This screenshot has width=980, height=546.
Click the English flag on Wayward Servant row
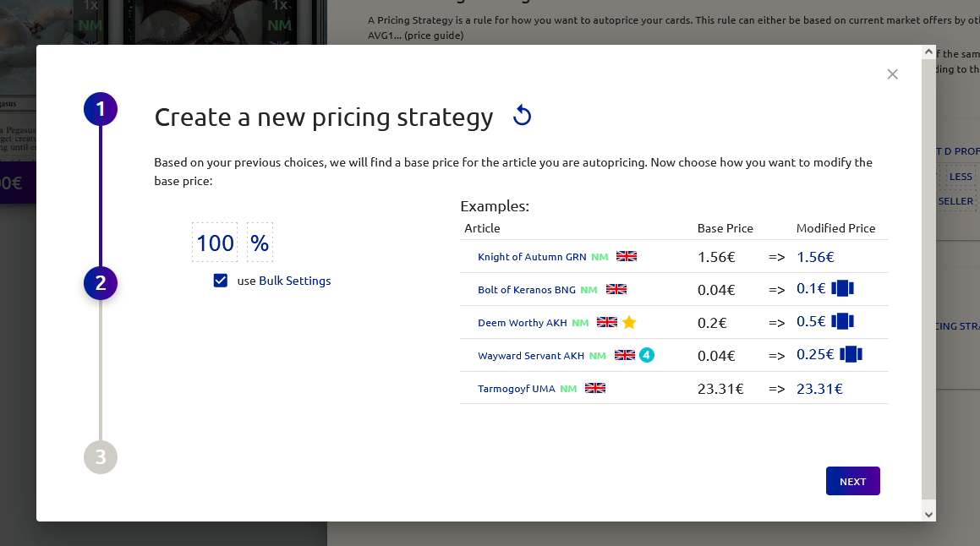point(624,355)
